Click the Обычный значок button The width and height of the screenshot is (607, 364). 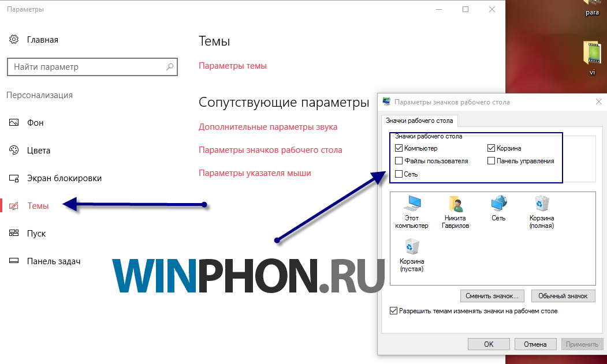pos(563,296)
